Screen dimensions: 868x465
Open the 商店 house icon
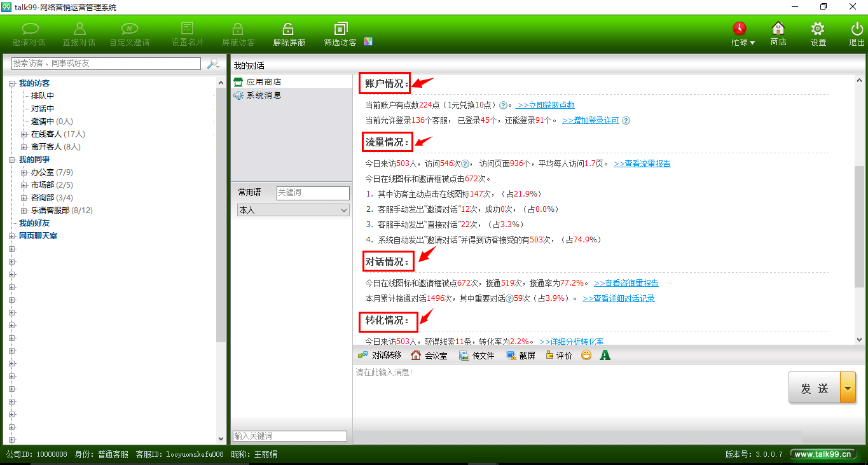click(x=778, y=29)
